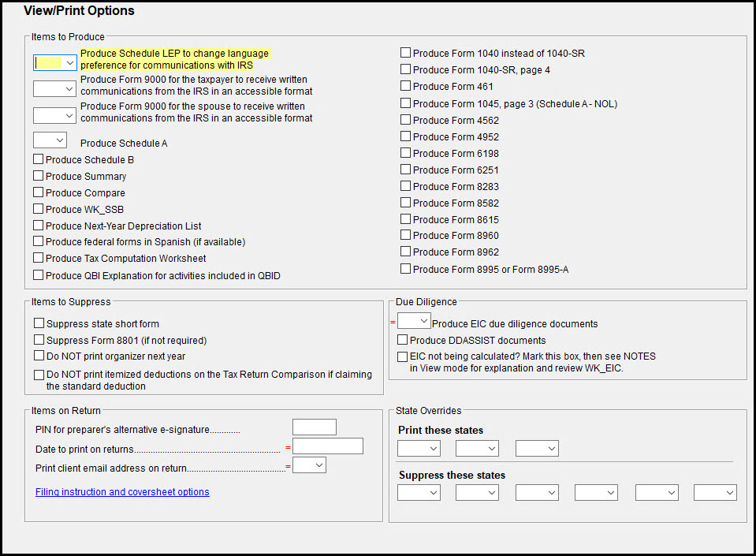
Task: Open Form 9000 taxpayer accessible format dropdown
Action: (x=54, y=89)
